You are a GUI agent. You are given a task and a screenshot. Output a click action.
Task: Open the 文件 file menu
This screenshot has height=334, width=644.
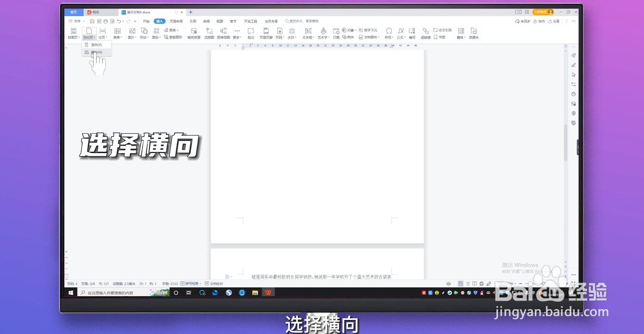pos(76,21)
